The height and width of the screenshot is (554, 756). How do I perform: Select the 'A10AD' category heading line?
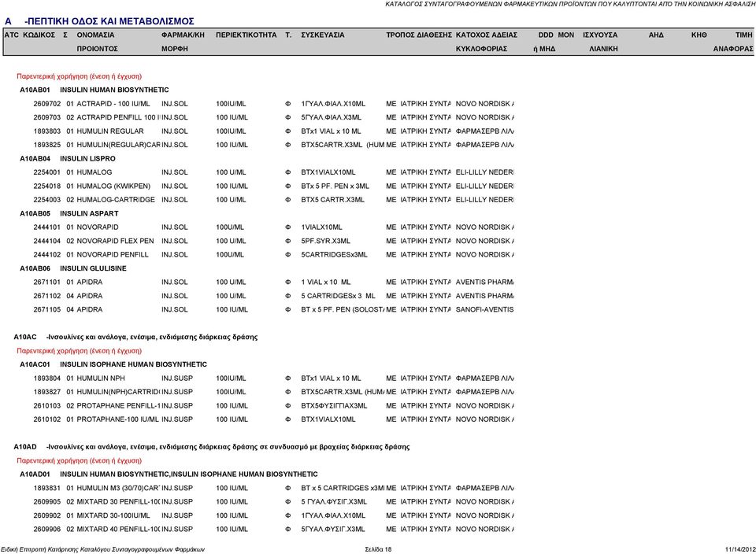click(212, 446)
